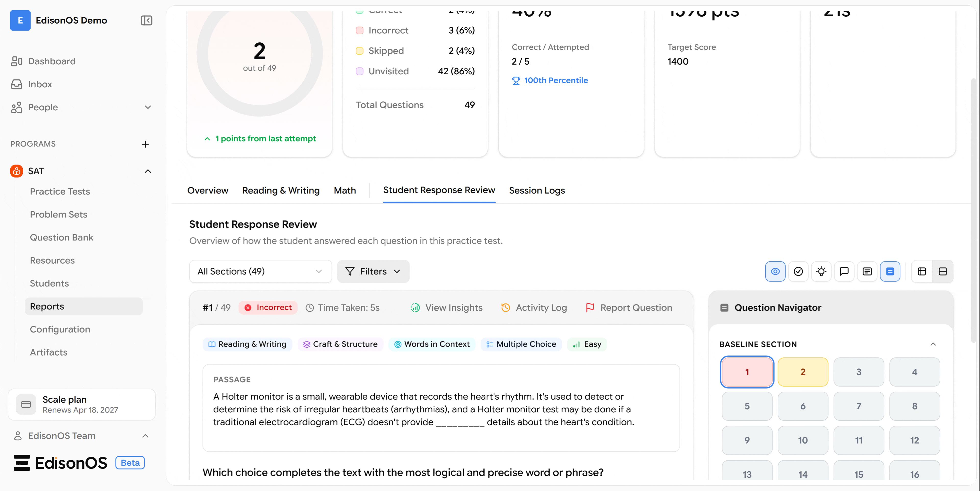Click the filter funnel icon
The width and height of the screenshot is (980, 491).
[x=350, y=271]
